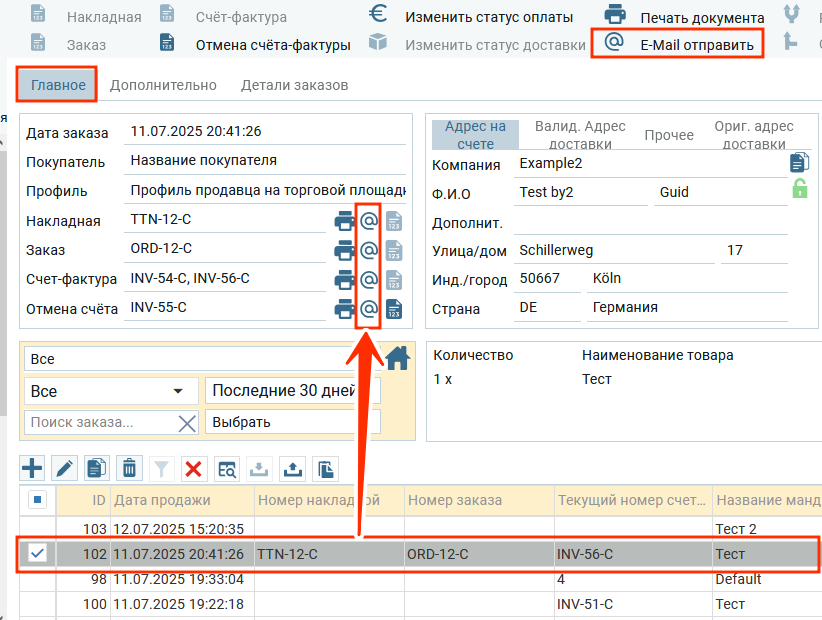Uncheck the checkbox for order 102
The height and width of the screenshot is (620, 822).
(x=38, y=553)
